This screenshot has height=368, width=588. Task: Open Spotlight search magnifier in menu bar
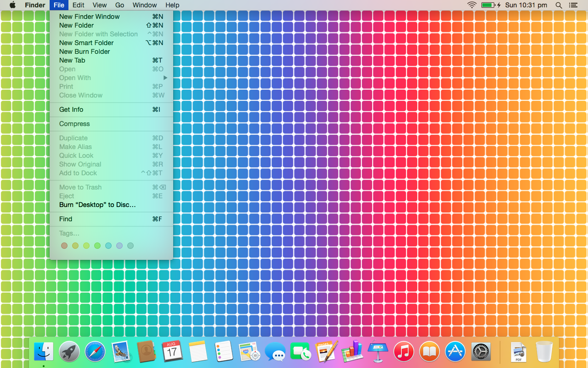tap(559, 5)
